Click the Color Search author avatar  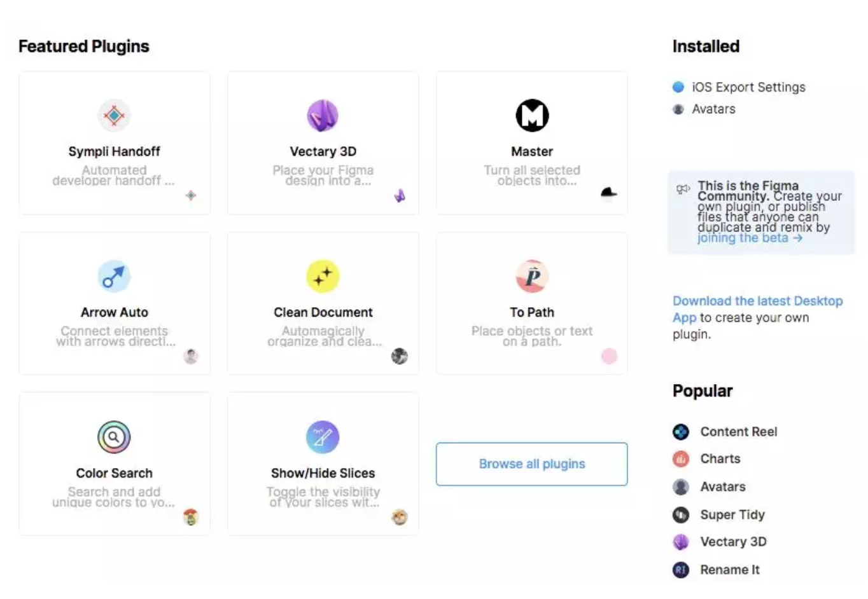point(191,517)
